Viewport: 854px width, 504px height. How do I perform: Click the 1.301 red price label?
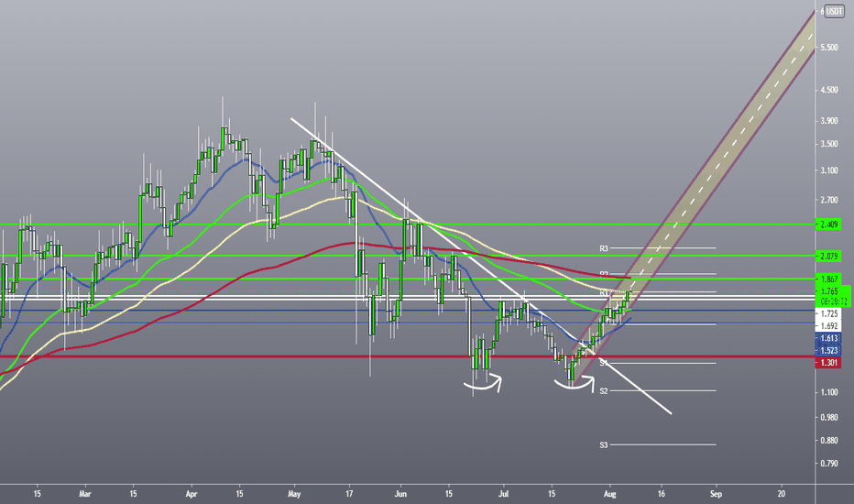tap(827, 362)
